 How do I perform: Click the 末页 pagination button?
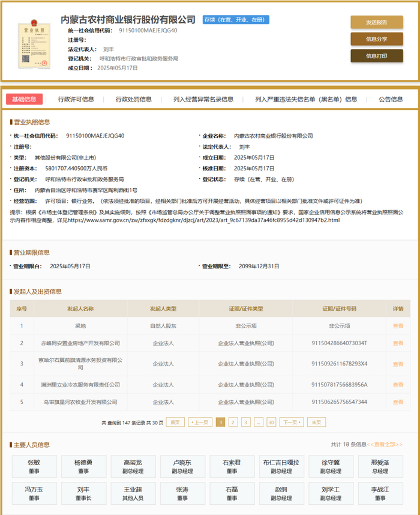tap(316, 423)
